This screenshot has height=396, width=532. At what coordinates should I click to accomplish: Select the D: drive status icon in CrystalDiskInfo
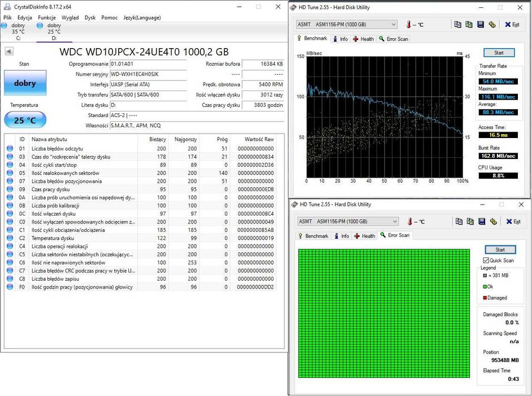click(40, 25)
